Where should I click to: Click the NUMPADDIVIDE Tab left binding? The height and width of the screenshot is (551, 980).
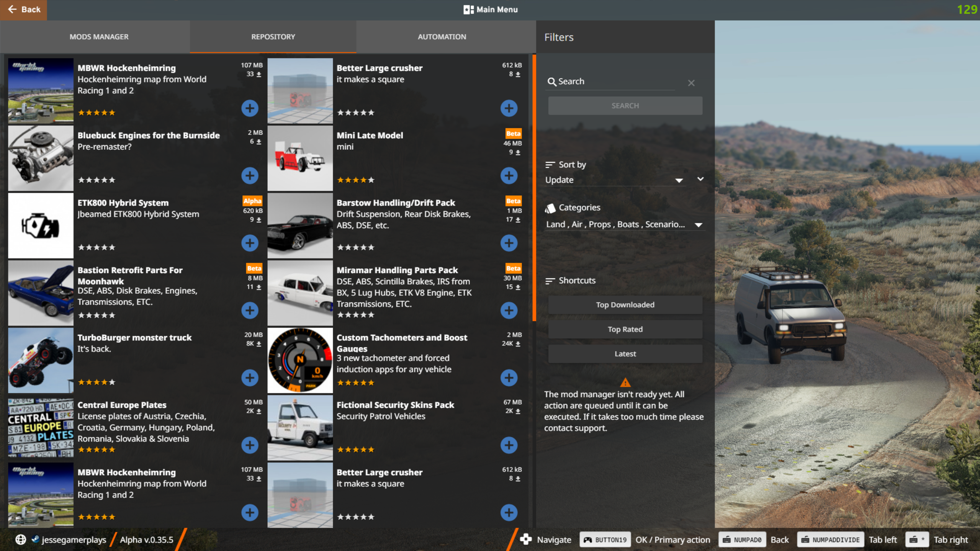coord(831,540)
